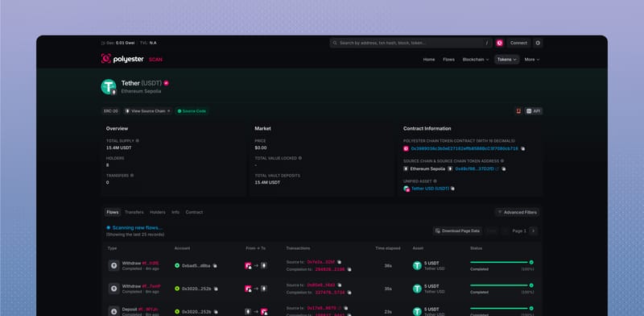Copy the Polyester chain token contract address
The width and height of the screenshot is (644, 316).
click(x=522, y=148)
